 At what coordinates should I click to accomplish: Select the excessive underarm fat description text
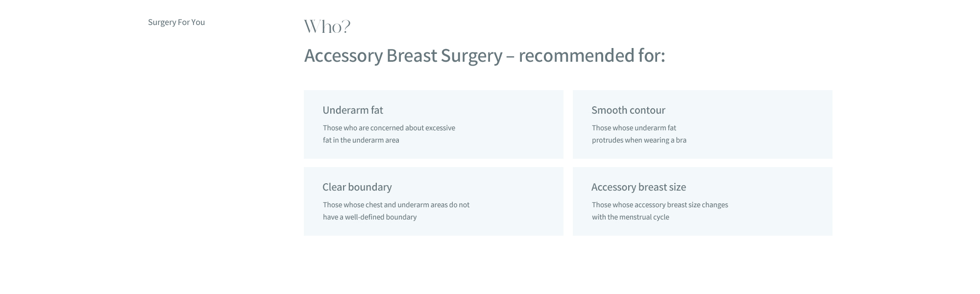pyautogui.click(x=389, y=134)
